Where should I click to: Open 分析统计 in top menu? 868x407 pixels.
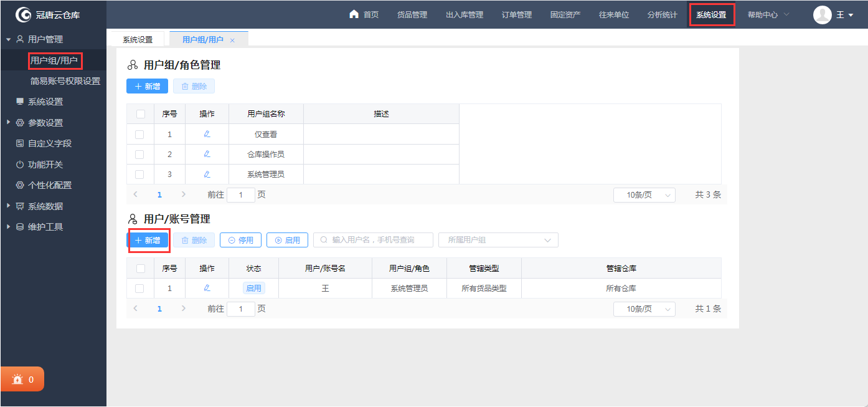coord(663,14)
